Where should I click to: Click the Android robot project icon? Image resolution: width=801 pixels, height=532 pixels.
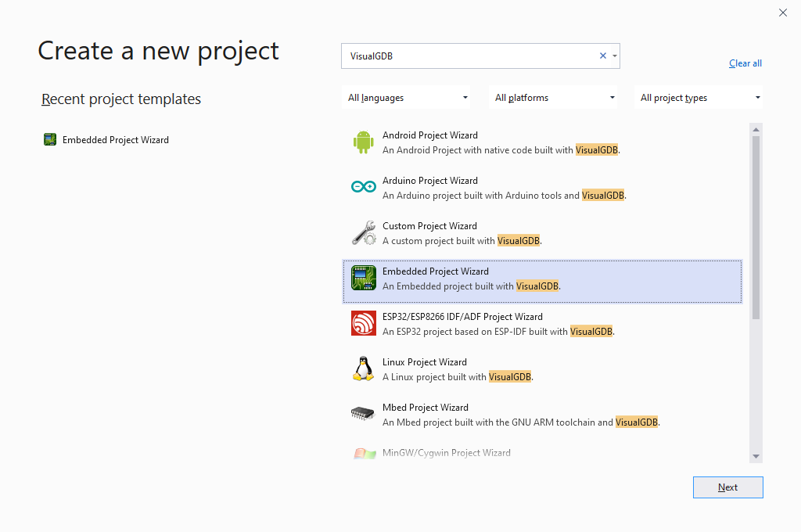[363, 142]
